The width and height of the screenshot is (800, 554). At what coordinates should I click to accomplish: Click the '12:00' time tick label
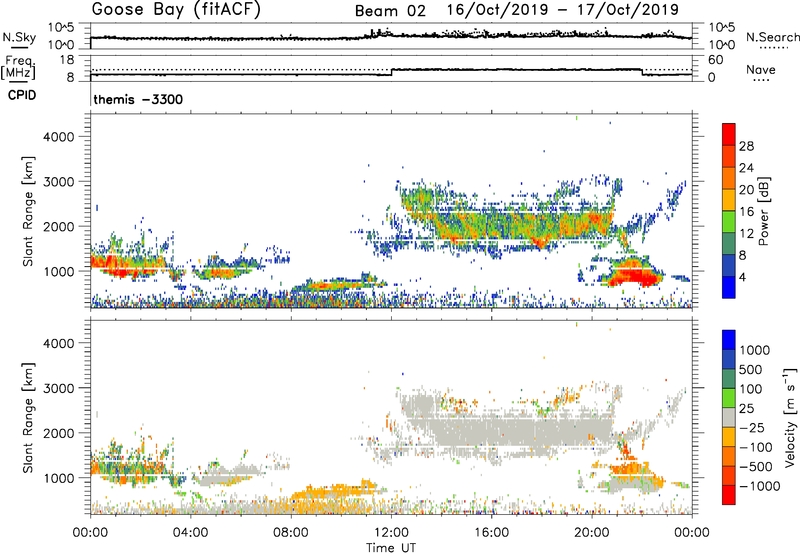click(391, 533)
